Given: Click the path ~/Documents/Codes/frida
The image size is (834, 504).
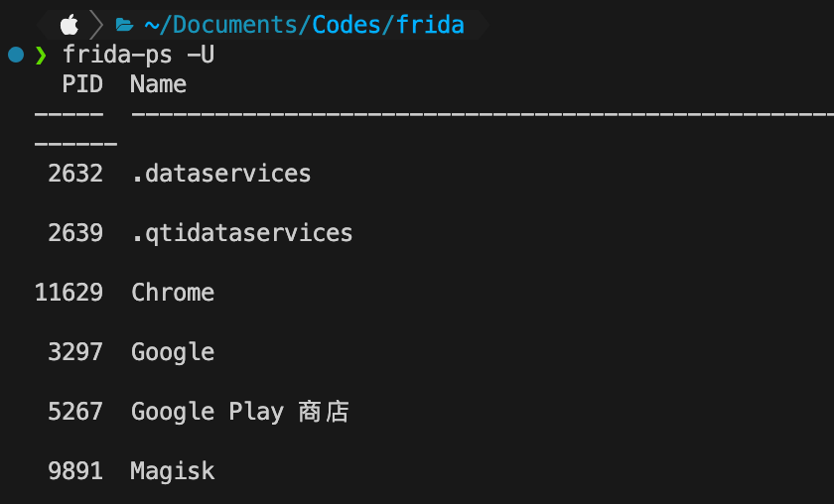Looking at the screenshot, I should pyautogui.click(x=304, y=25).
